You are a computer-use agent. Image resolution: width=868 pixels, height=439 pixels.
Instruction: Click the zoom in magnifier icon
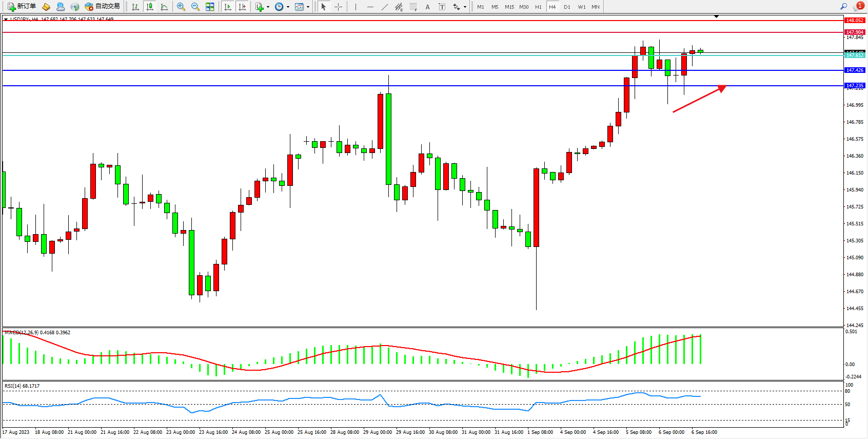(181, 7)
